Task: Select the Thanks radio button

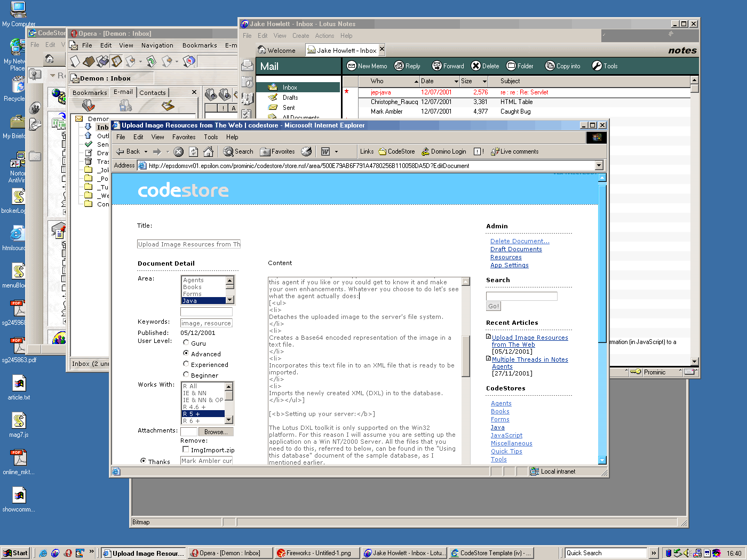Action: click(143, 461)
